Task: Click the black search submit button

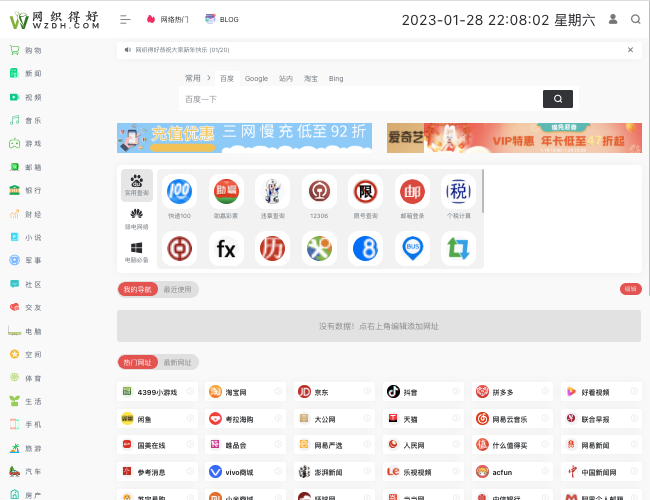Action: pyautogui.click(x=558, y=99)
